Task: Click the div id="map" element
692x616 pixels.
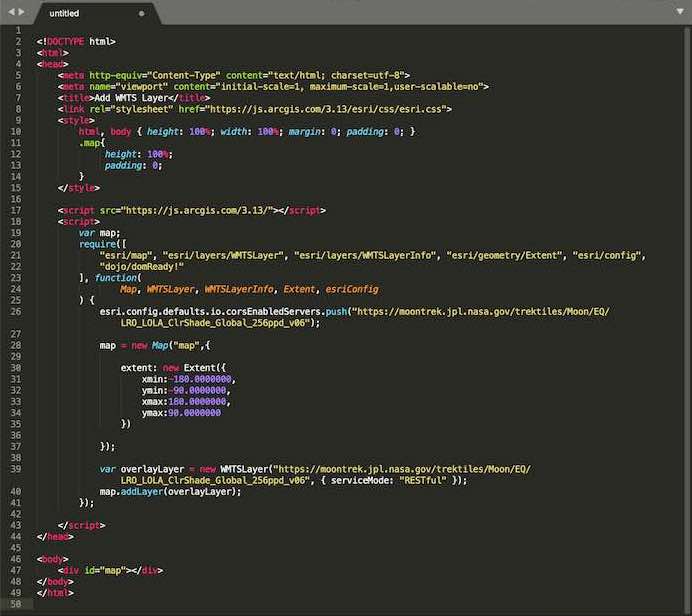Action: 110,570
